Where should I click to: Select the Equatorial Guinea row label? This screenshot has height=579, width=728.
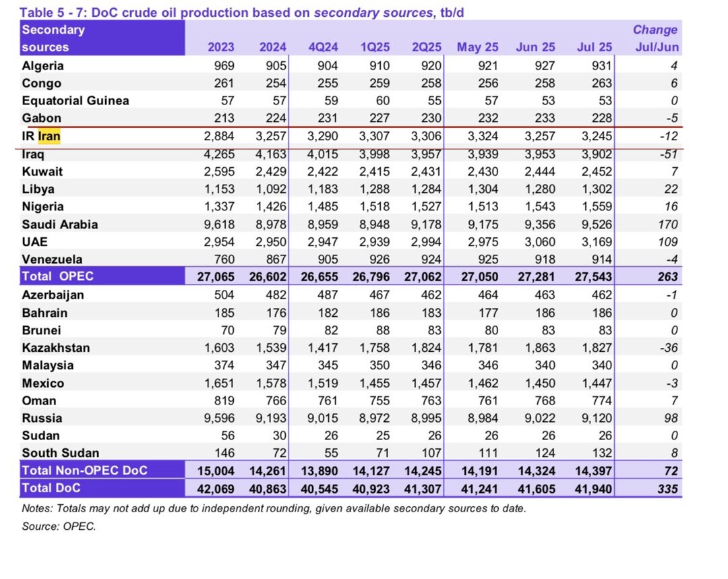[75, 101]
